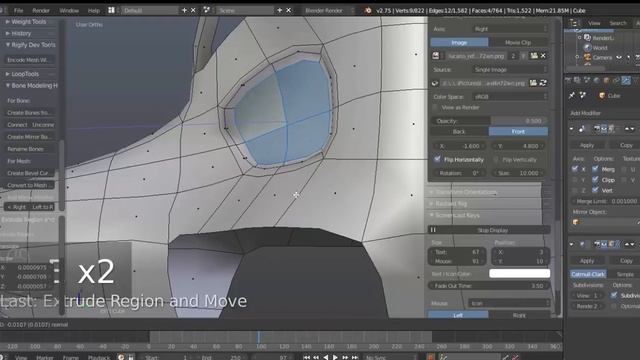Click the outliner editor type icon

[574, 23]
